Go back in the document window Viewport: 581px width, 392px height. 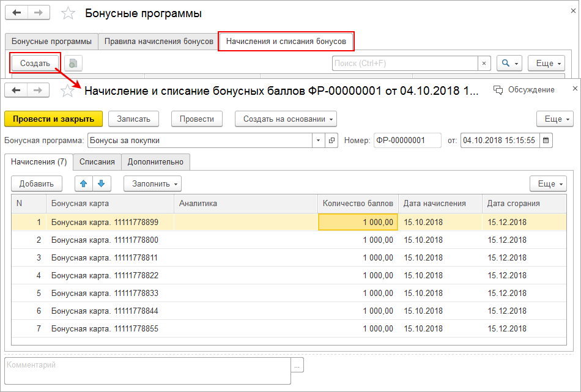16,90
